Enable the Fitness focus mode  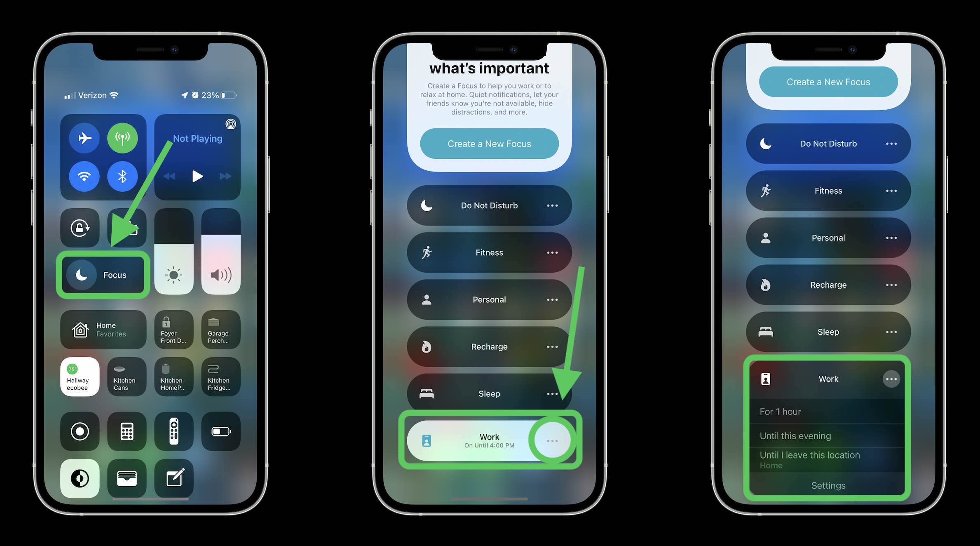click(x=488, y=252)
